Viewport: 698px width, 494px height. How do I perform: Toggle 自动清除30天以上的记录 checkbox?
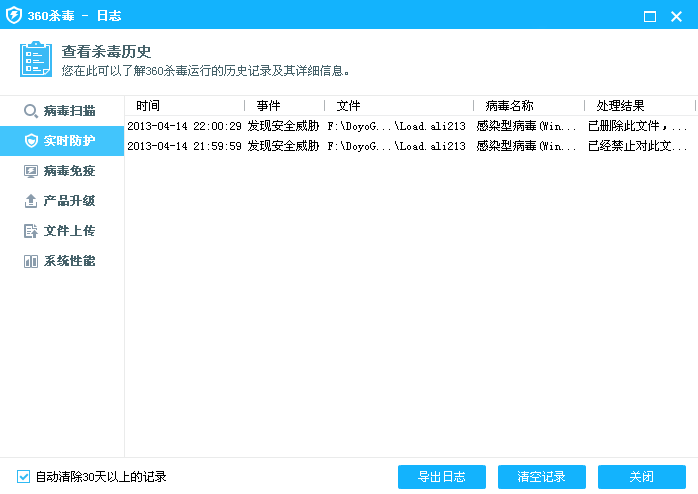point(24,477)
